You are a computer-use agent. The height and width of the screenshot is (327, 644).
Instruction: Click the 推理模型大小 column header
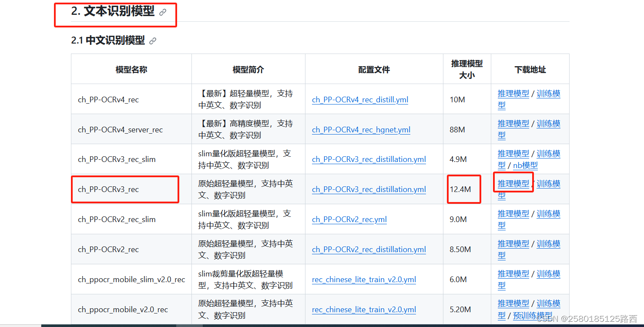(x=467, y=69)
